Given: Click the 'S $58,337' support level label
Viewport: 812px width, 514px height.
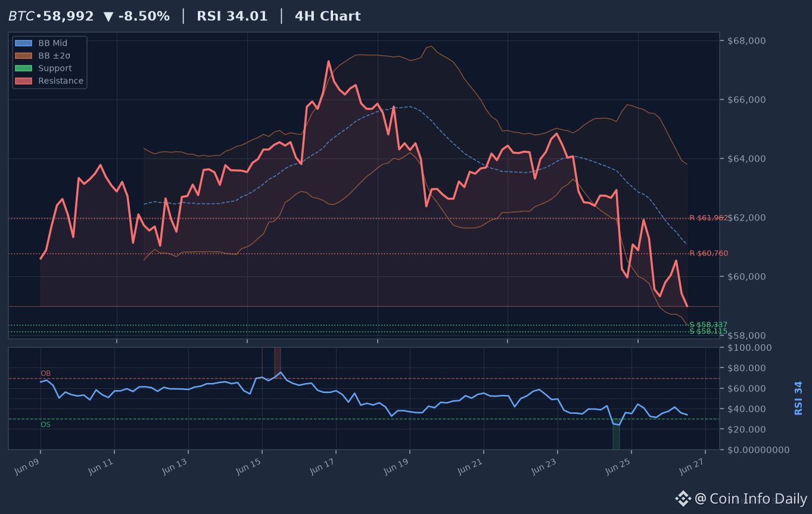Looking at the screenshot, I should (x=708, y=325).
